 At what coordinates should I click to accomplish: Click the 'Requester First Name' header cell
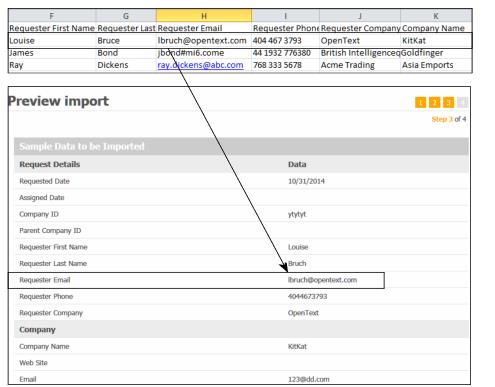coord(52,28)
